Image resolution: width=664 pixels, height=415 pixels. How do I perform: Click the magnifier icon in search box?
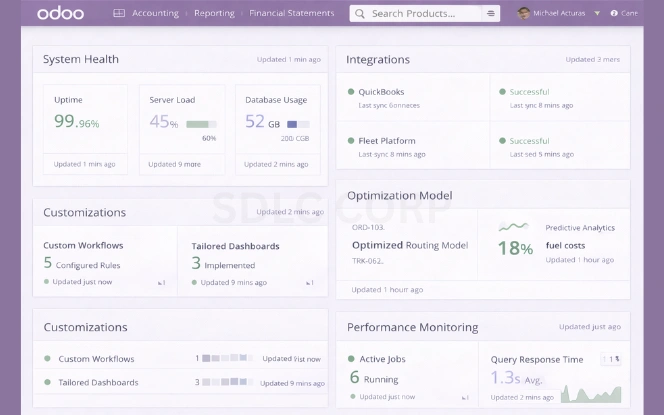(x=360, y=14)
